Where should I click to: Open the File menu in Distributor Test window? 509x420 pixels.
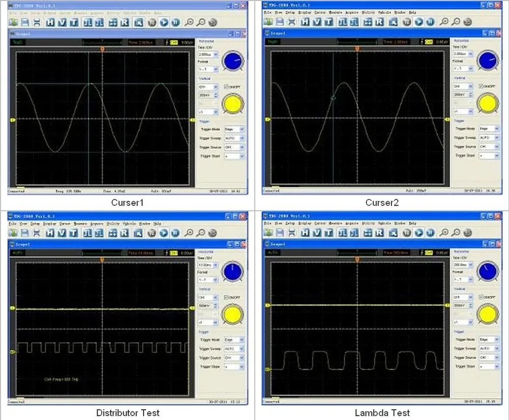click(x=12, y=223)
